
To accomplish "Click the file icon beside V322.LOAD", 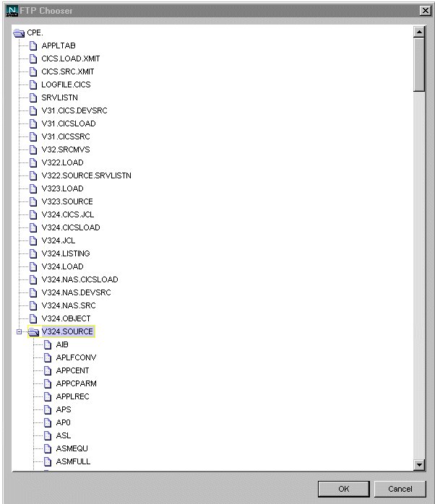I will point(33,162).
